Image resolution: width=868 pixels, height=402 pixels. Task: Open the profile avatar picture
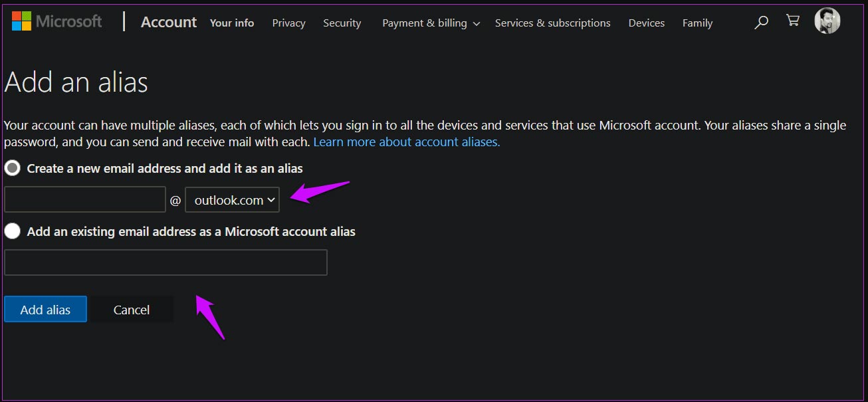click(x=827, y=21)
